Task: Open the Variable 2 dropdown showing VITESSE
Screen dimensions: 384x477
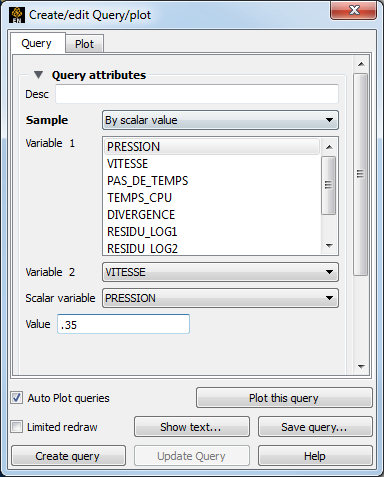Action: click(x=220, y=272)
